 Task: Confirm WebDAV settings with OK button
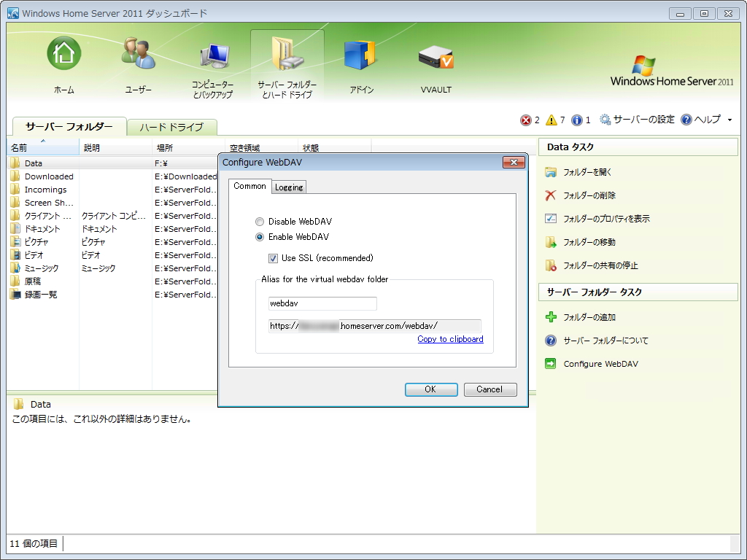(x=431, y=389)
